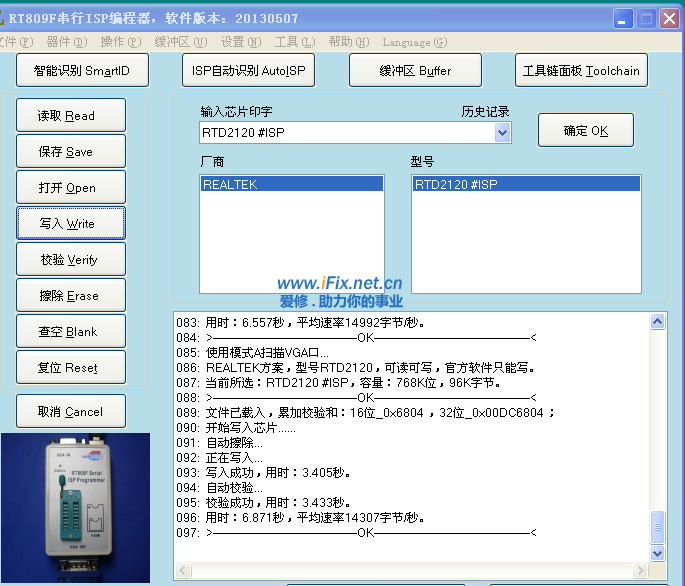
Task: Click the log scrollbar down arrow
Action: (657, 552)
